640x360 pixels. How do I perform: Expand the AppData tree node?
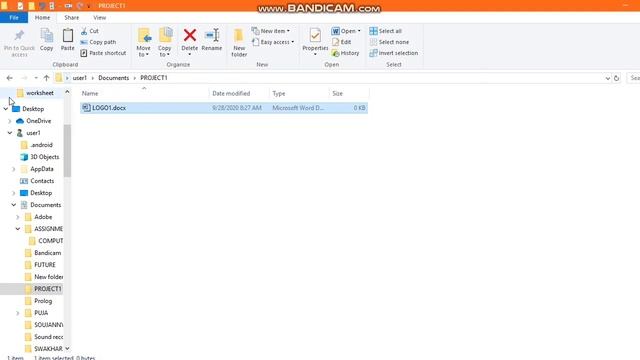point(14,169)
